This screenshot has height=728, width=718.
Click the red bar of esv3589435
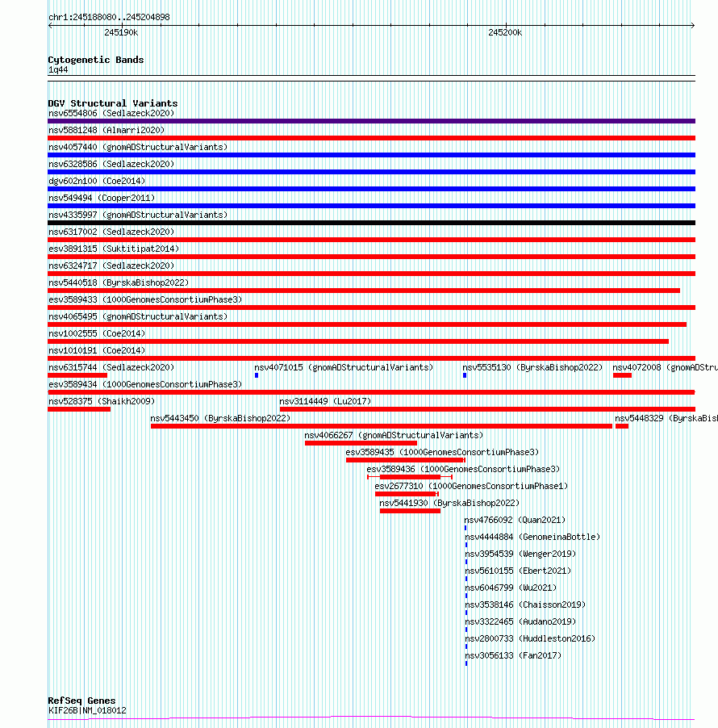406,460
